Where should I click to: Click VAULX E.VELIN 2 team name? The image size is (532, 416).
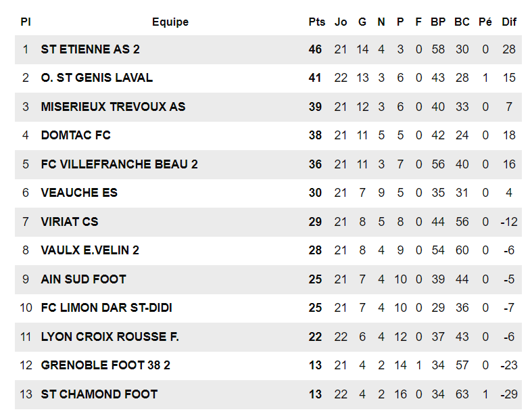(90, 250)
